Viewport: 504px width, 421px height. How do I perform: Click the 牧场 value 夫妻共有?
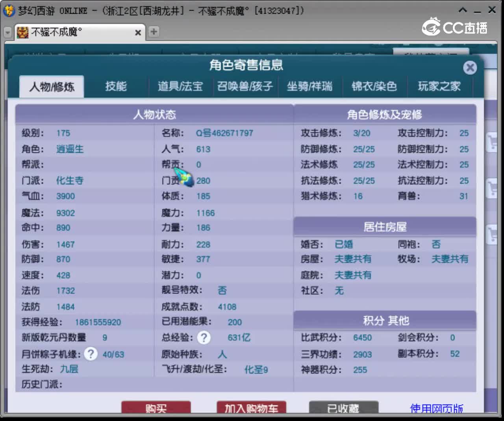pyautogui.click(x=450, y=259)
